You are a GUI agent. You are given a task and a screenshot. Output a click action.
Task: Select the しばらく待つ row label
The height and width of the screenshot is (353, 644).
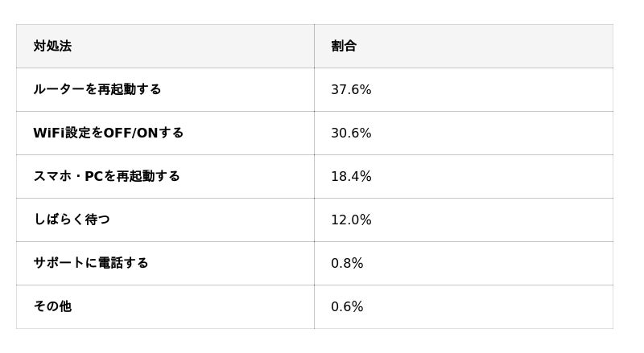[x=72, y=220]
